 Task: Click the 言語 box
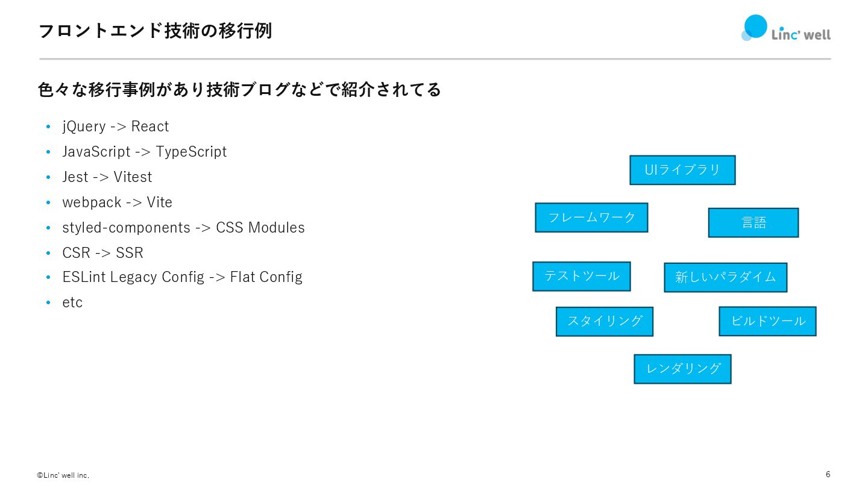point(753,223)
